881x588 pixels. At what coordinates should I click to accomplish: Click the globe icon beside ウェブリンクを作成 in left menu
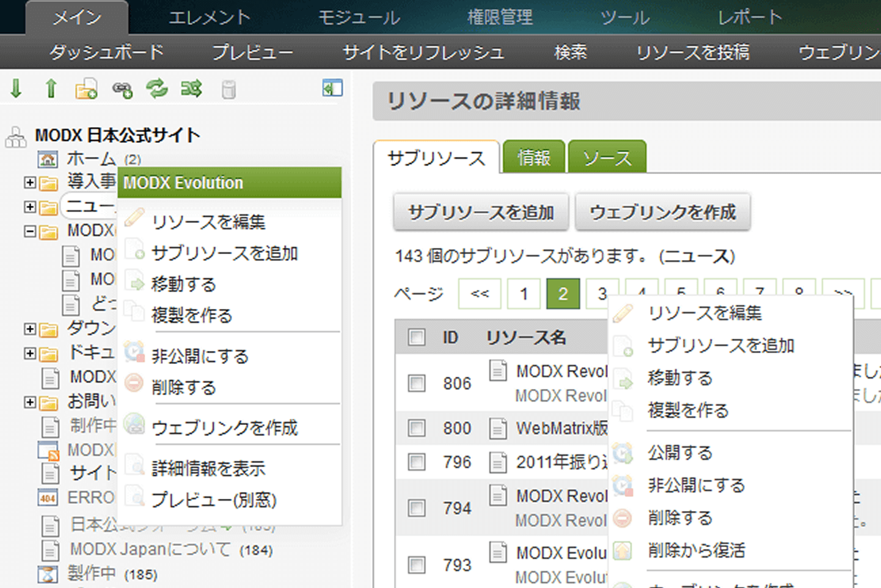coord(134,423)
